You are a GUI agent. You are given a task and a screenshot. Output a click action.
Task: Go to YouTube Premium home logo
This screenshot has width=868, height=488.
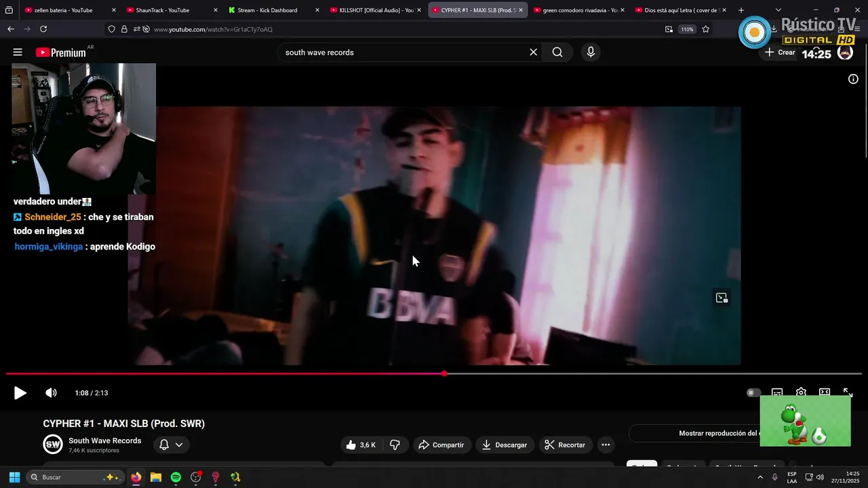tap(61, 52)
